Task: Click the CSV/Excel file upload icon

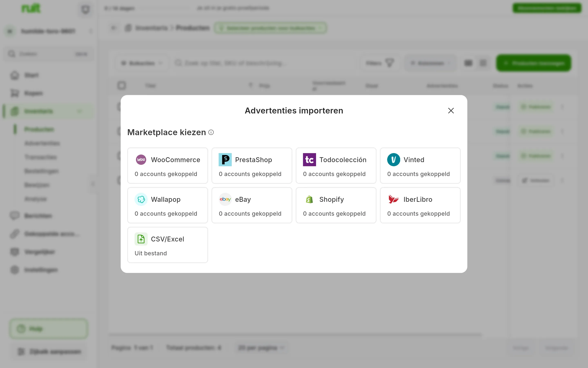Action: point(141,239)
